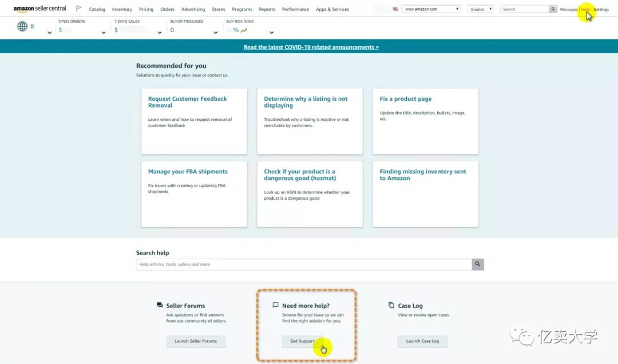The width and height of the screenshot is (618, 364).
Task: Click the Messages link
Action: point(569,9)
